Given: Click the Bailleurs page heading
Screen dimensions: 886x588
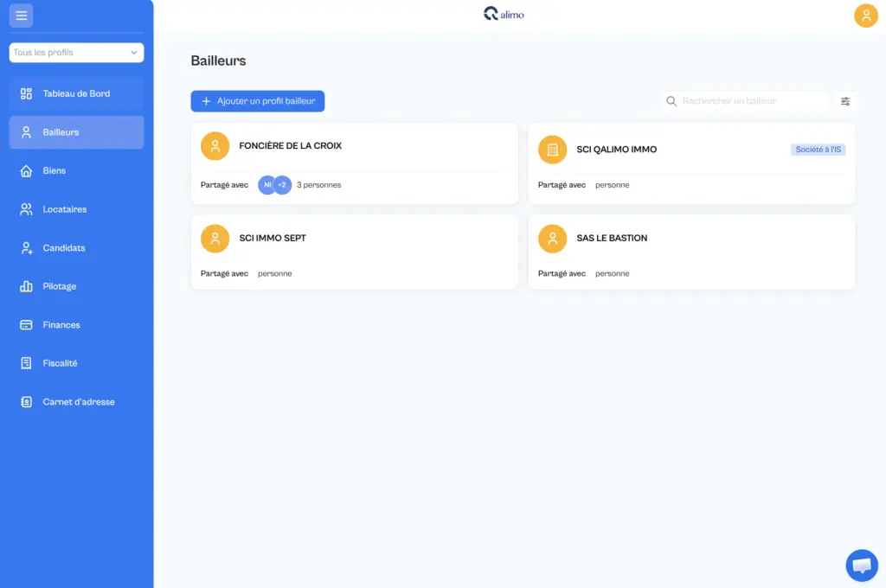Looking at the screenshot, I should click(x=218, y=61).
